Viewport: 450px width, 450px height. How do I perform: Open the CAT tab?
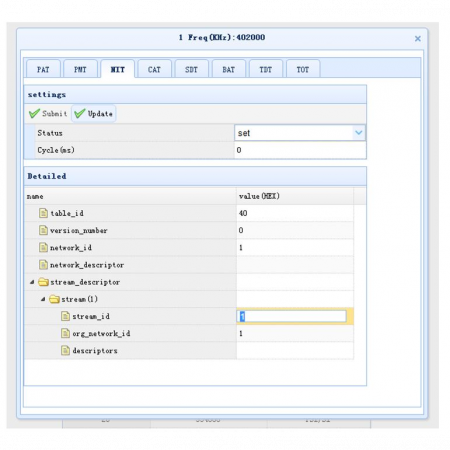point(154,69)
